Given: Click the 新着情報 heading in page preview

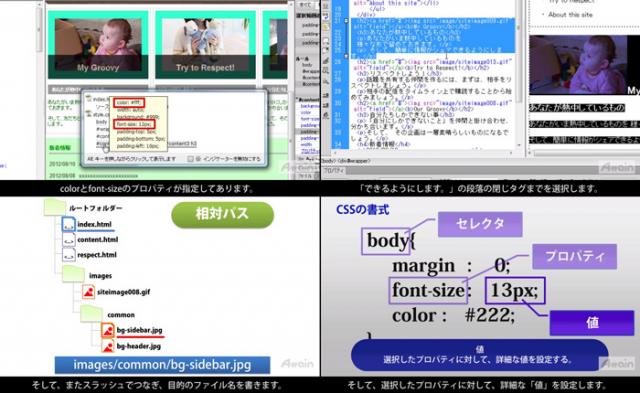Looking at the screenshot, I should pyautogui.click(x=60, y=148).
